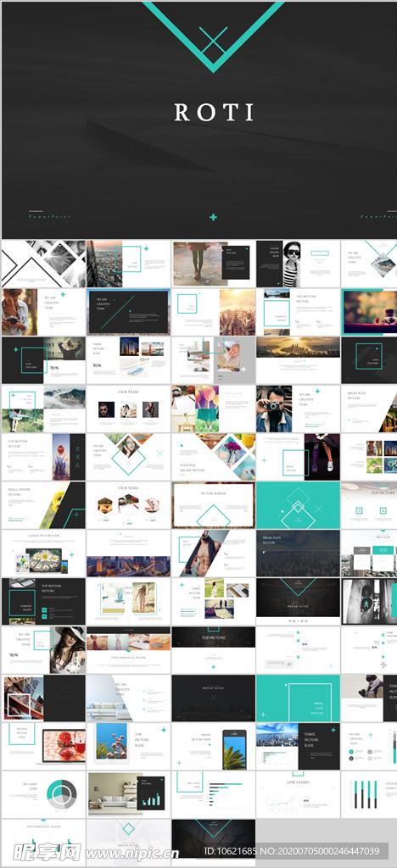This screenshot has height=868, width=397.
Task: Open the wide city skyline panorama slide
Action: (x=128, y=553)
